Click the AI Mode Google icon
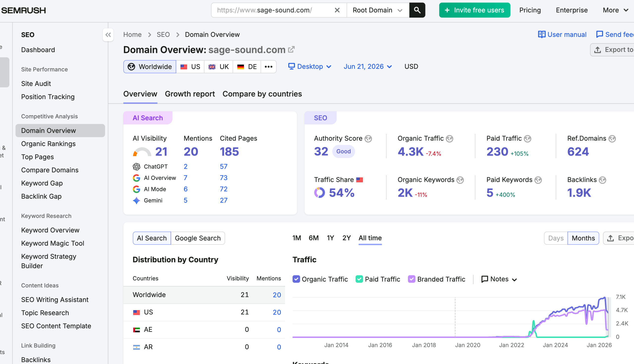Screen dimensions: 634x364 click(x=136, y=189)
